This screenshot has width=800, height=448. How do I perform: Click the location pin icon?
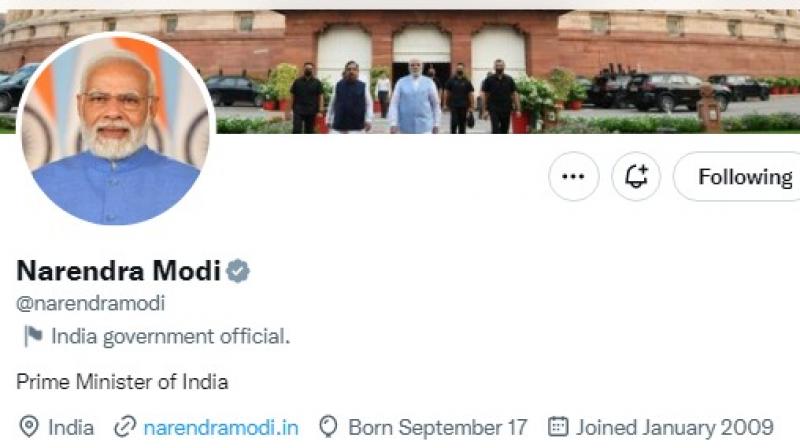(29, 427)
